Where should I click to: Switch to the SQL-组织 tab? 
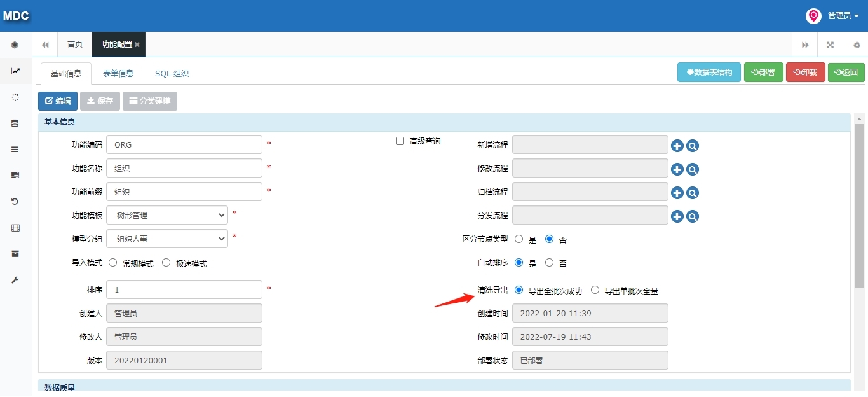172,73
